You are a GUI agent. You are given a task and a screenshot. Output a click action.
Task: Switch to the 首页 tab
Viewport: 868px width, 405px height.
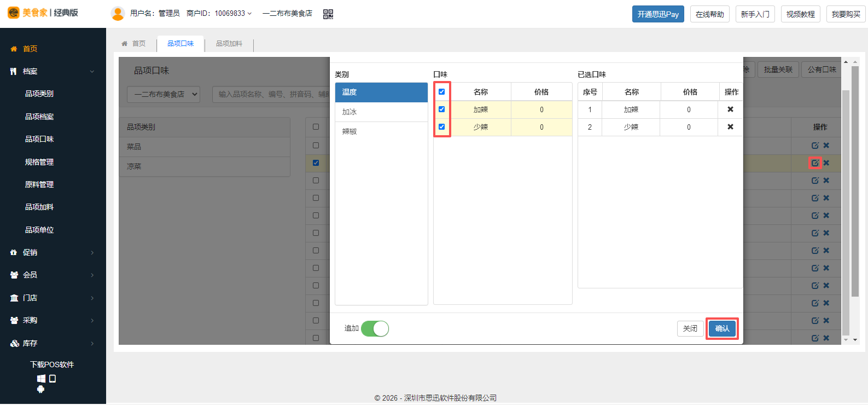pyautogui.click(x=133, y=44)
